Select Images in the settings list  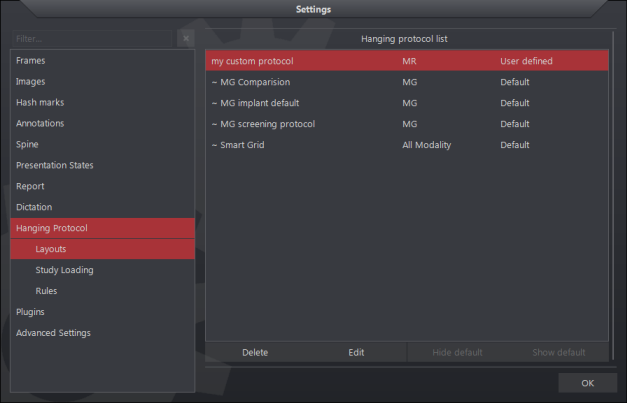30,82
